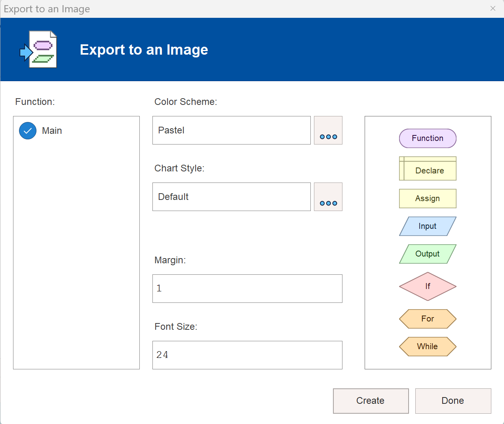Screen dimensions: 504x424
Task: Toggle the Main function checkmark
Action: click(28, 131)
